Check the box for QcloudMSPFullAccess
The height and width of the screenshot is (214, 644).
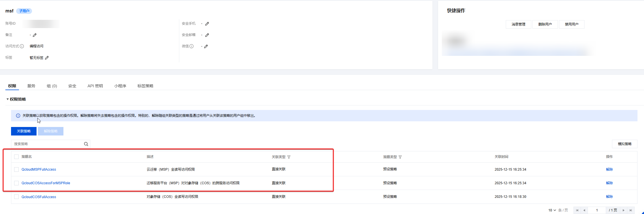(16, 169)
